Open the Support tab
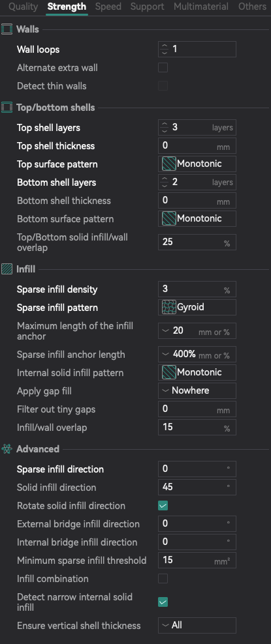Screen dimensions: 271x644 (x=147, y=7)
